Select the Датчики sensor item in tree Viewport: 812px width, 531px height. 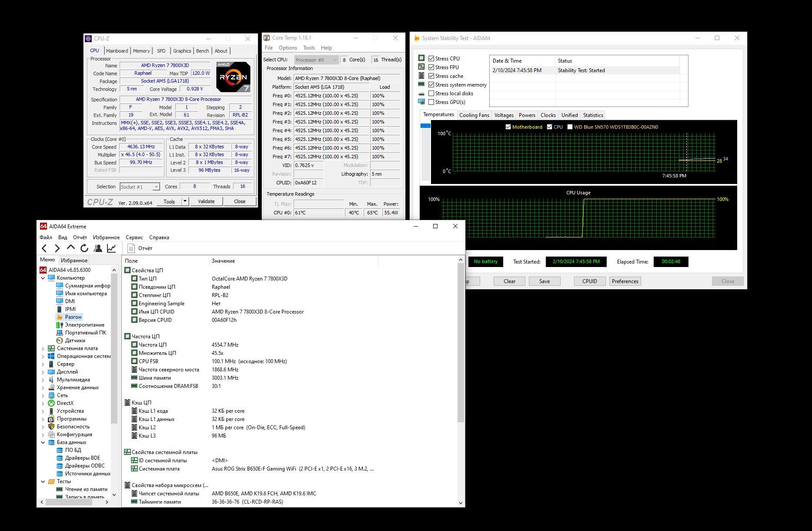click(75, 341)
